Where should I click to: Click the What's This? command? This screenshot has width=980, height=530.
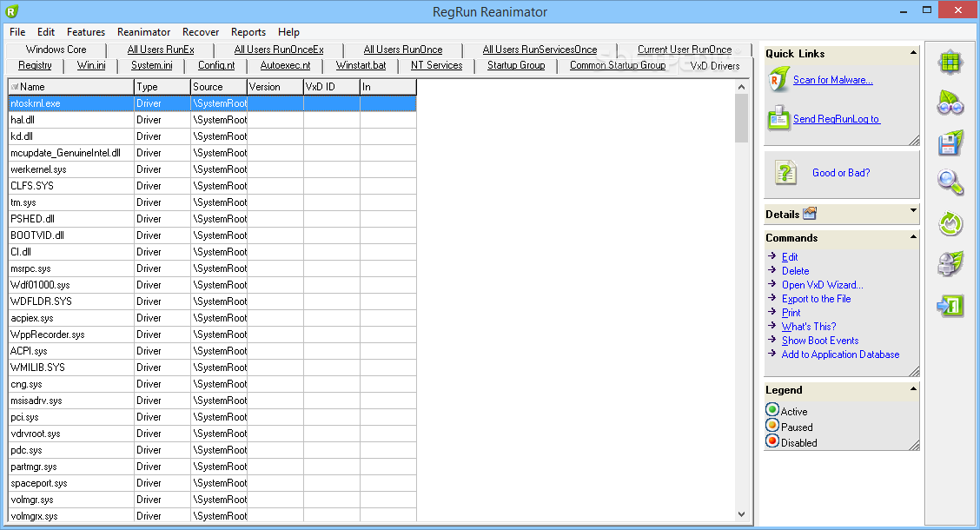click(x=808, y=326)
